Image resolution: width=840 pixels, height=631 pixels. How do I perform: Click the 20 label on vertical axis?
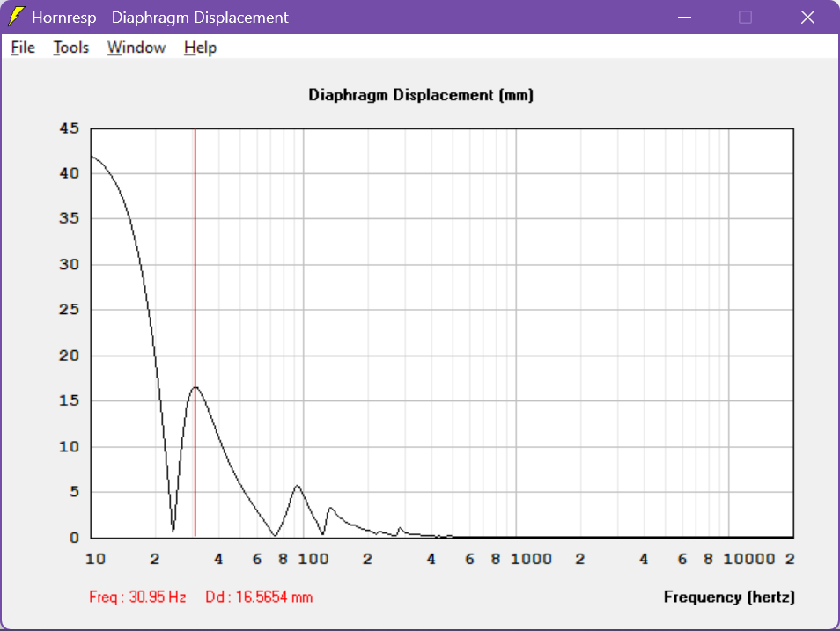(x=69, y=356)
